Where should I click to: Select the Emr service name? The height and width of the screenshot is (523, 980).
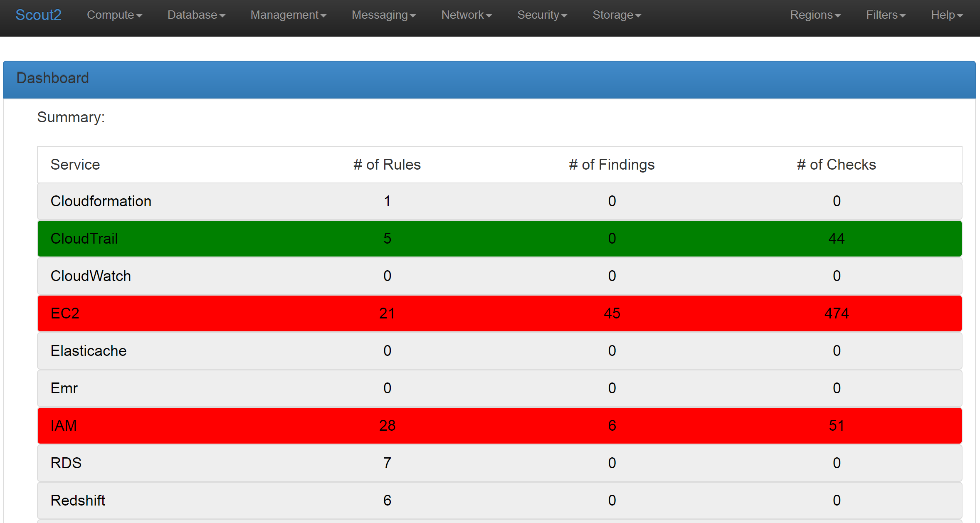(64, 388)
